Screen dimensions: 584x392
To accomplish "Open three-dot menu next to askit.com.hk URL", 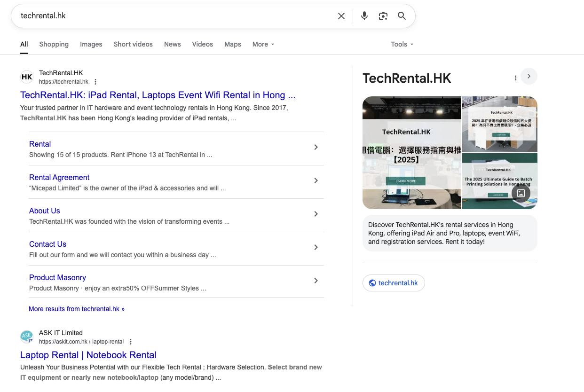I will point(131,342).
